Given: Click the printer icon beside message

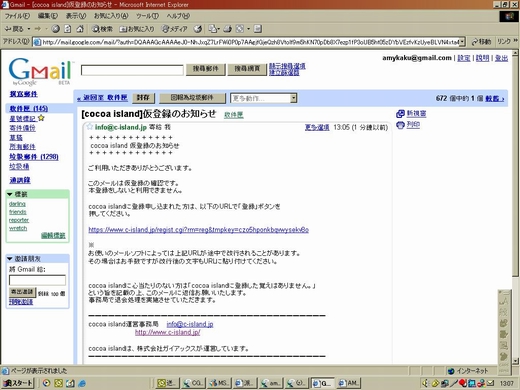Looking at the screenshot, I should click(x=400, y=125).
